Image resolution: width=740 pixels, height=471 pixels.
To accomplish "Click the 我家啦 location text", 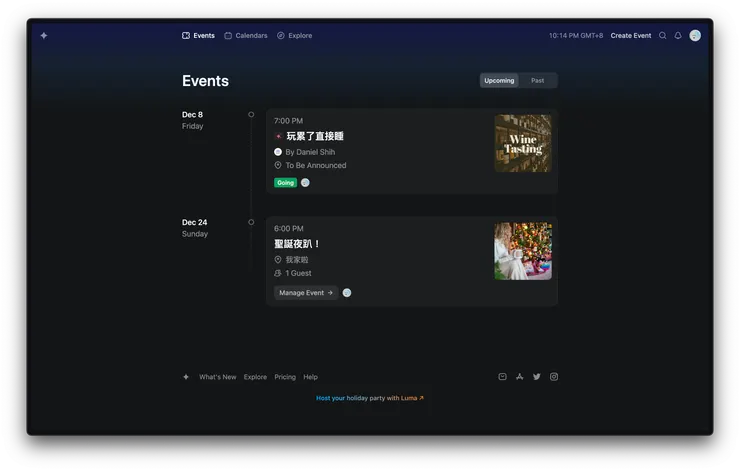I will click(x=297, y=260).
